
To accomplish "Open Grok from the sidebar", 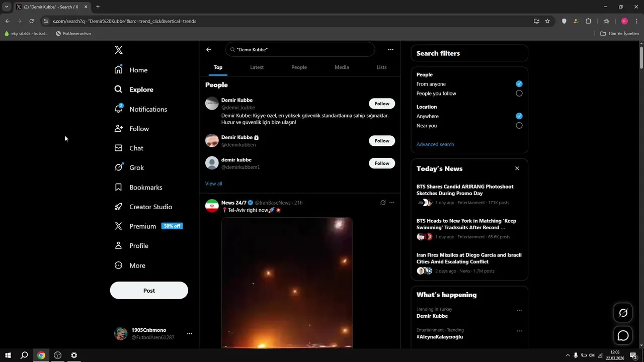I will point(129,167).
